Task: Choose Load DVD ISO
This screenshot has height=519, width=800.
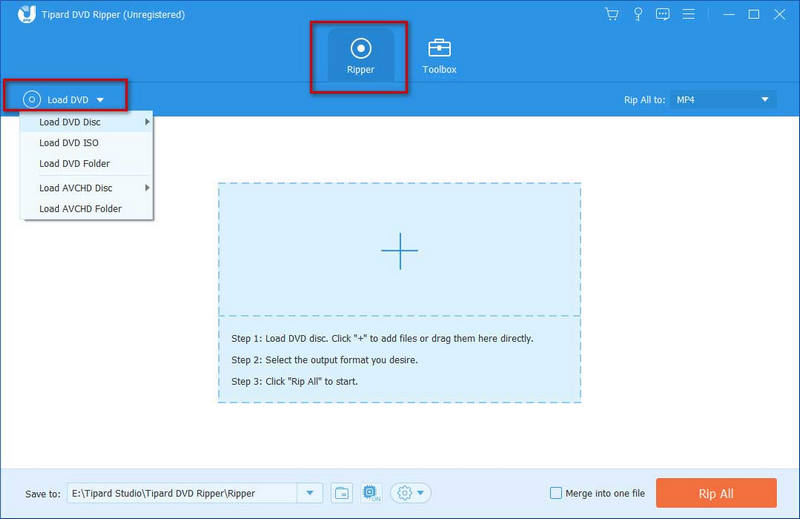Action: (86, 143)
